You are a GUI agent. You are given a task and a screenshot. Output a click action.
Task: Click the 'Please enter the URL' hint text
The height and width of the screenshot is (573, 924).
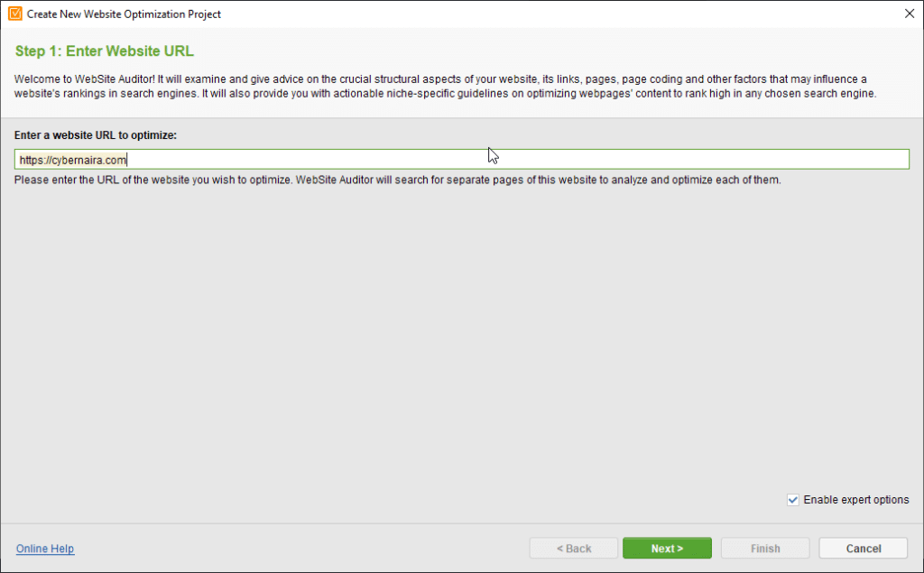[397, 180]
